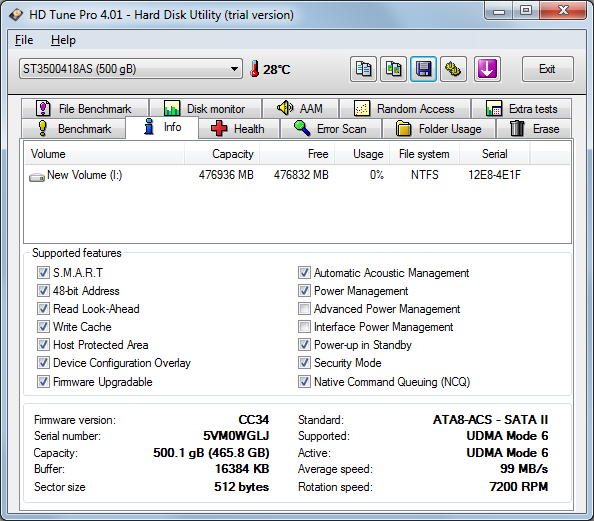Switch to the Health tab
Viewport: 594px width, 521px height.
tap(239, 128)
